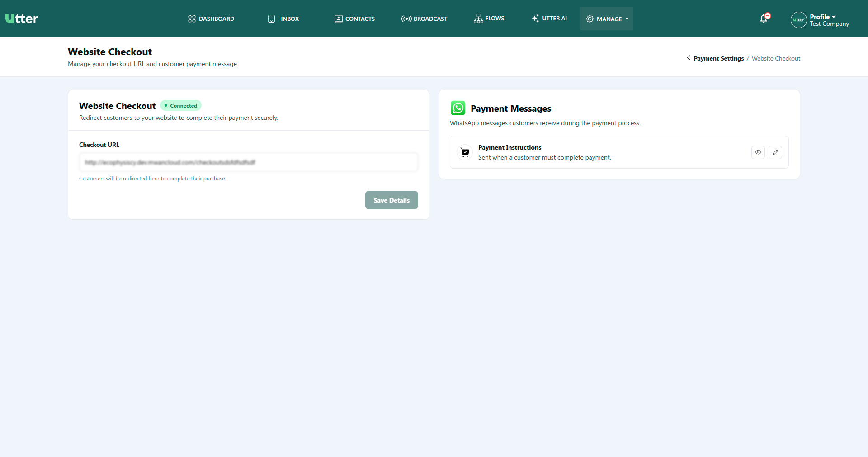Open Utter AI
868x457 pixels.
(x=549, y=19)
